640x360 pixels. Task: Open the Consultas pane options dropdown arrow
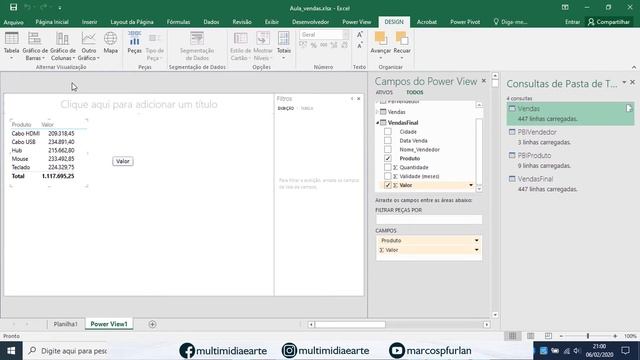(x=624, y=82)
